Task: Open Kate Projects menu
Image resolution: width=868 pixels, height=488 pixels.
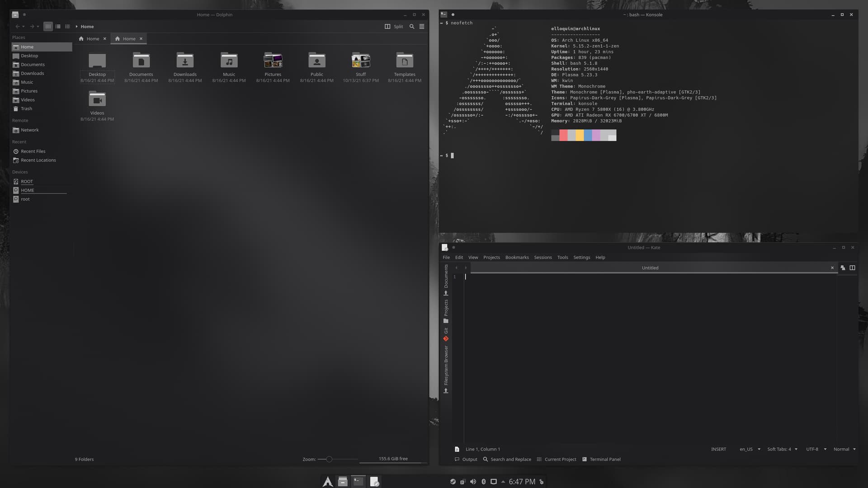Action: coord(491,258)
